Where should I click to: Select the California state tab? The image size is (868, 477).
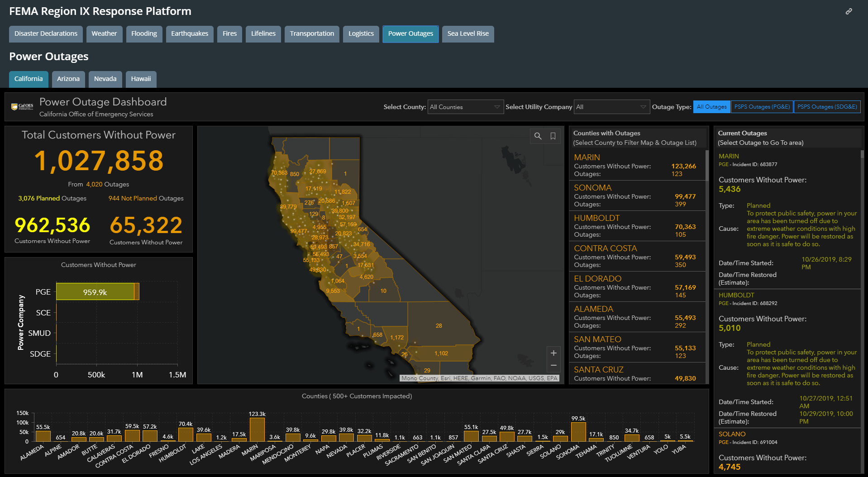pos(29,79)
